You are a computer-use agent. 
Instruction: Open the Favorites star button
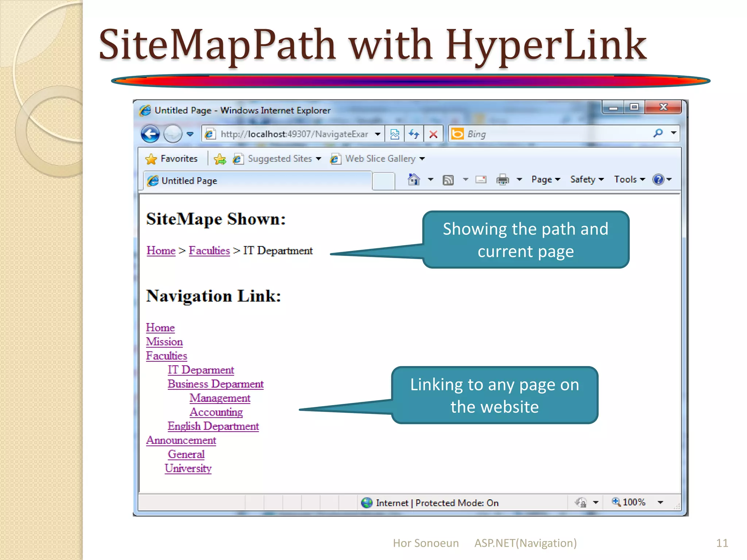tap(171, 159)
